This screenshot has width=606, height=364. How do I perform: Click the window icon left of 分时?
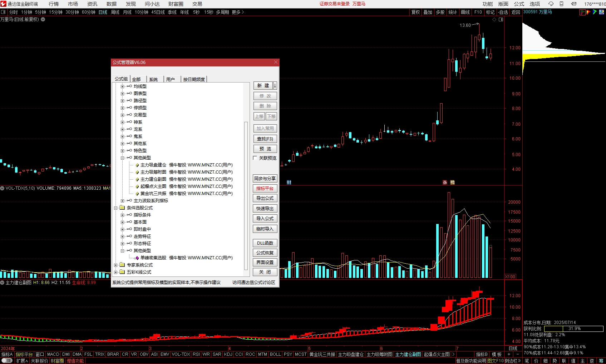click(x=4, y=12)
